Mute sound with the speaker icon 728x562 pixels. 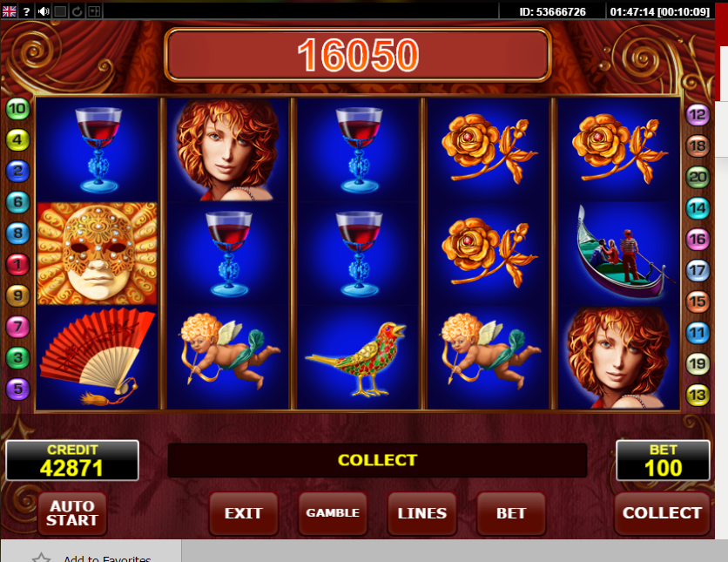pyautogui.click(x=44, y=11)
